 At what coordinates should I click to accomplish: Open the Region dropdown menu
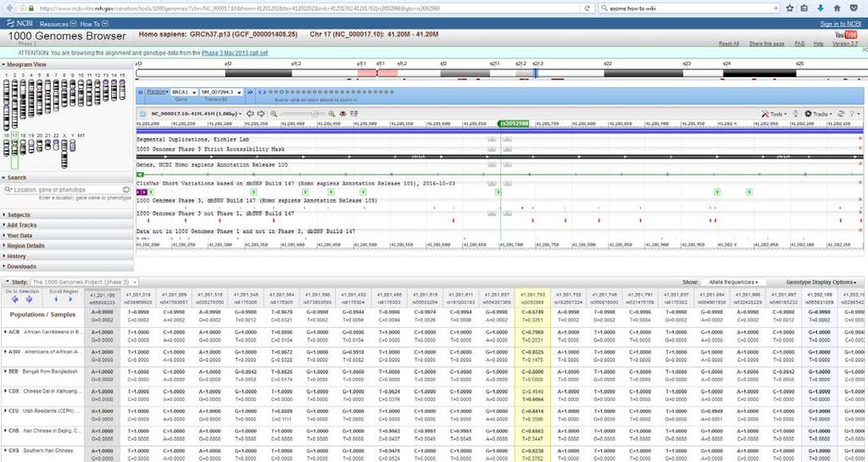click(158, 92)
